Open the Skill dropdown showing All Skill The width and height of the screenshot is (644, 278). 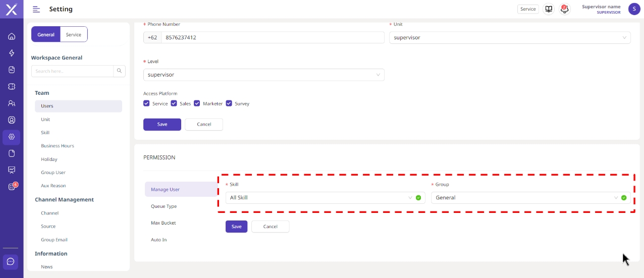pyautogui.click(x=320, y=198)
